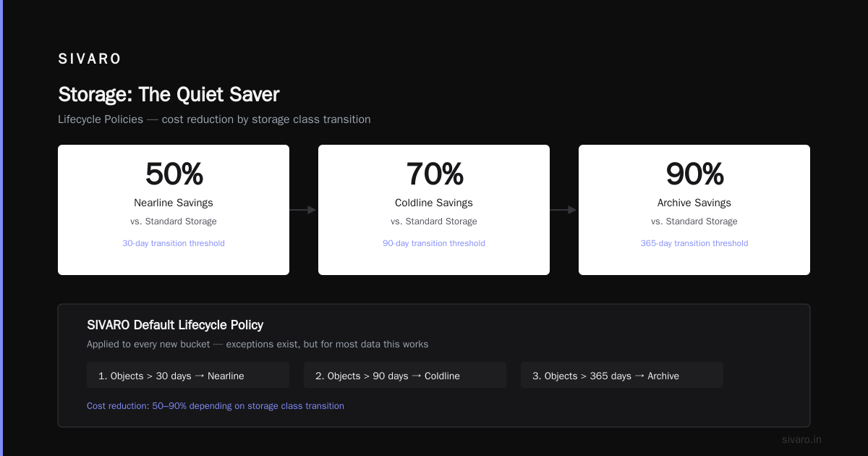Click rule 2 Objects > 90 days → Coldline
This screenshot has height=456, width=868.
[405, 376]
